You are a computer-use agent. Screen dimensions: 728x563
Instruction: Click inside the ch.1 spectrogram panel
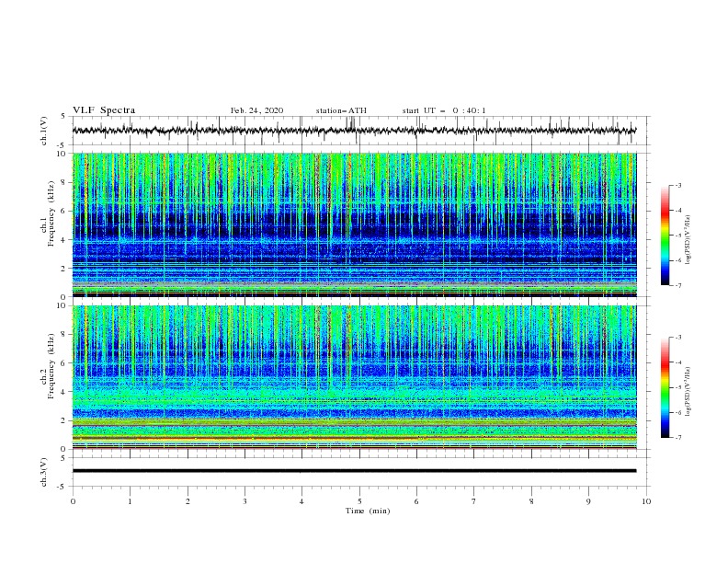click(x=354, y=224)
